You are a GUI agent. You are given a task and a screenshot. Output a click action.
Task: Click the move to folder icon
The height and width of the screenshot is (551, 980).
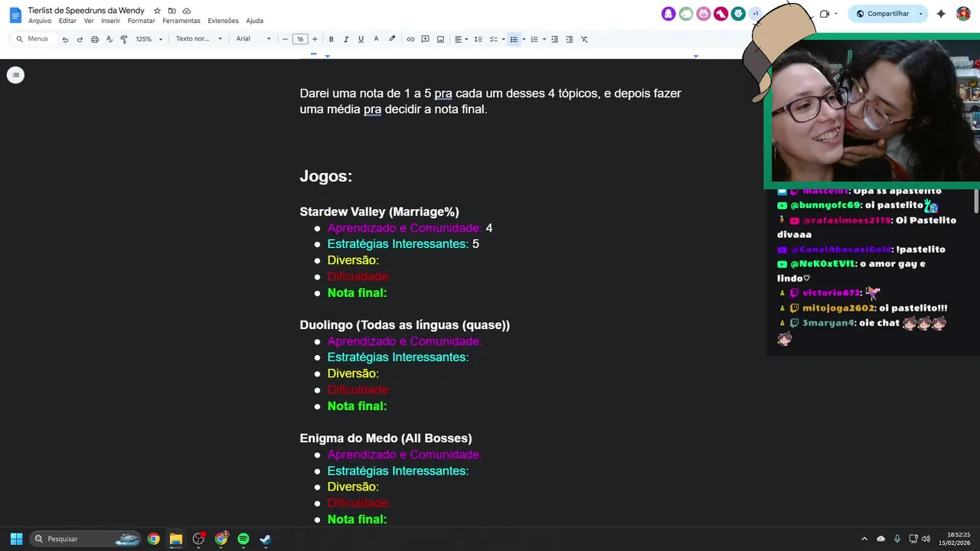(171, 11)
